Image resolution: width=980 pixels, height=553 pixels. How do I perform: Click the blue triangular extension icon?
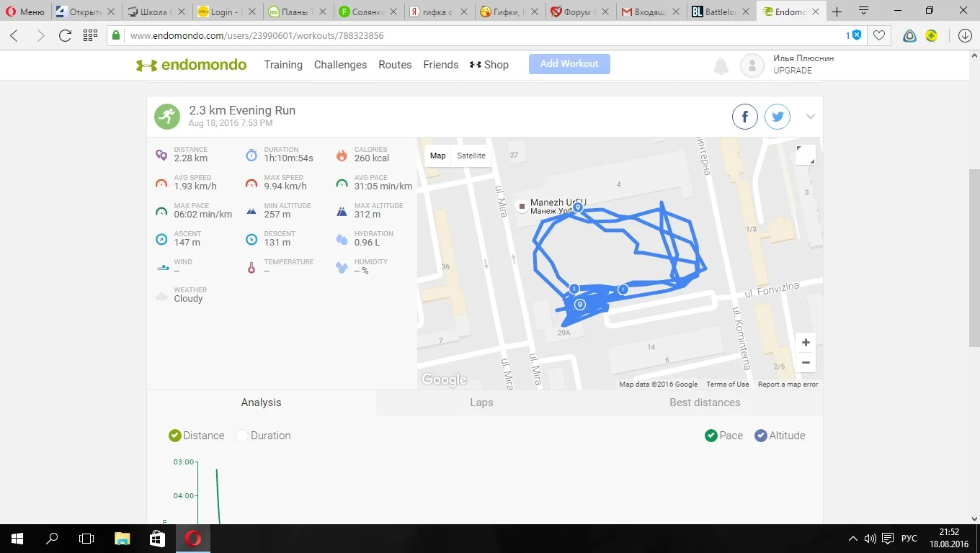click(x=910, y=36)
